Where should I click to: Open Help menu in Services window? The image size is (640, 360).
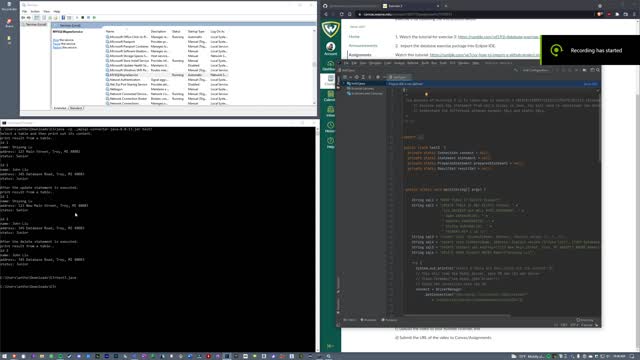(57, 11)
